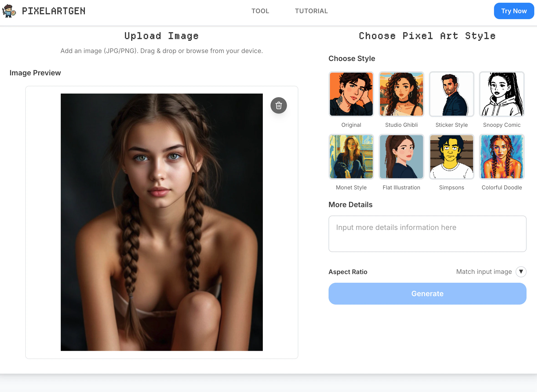Click the 'Choose Style' heading
The height and width of the screenshot is (392, 537).
pos(352,59)
